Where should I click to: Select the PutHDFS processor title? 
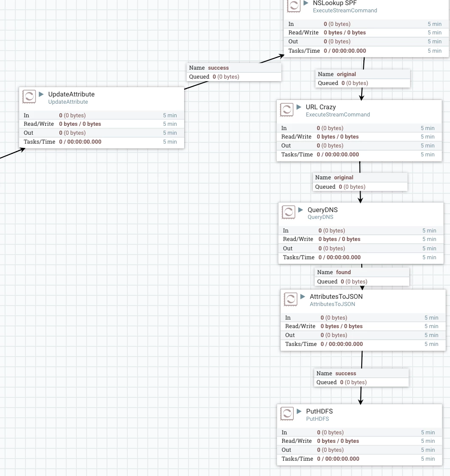[x=319, y=411]
